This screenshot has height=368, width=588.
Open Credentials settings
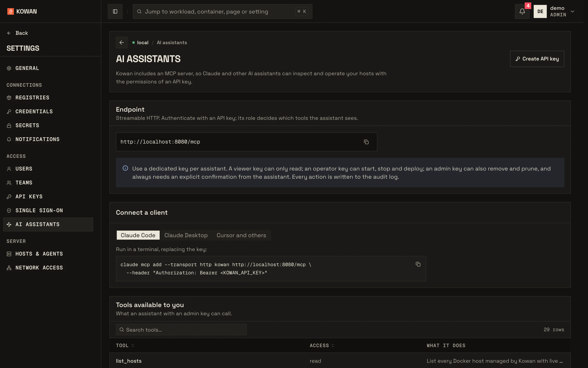48,111
